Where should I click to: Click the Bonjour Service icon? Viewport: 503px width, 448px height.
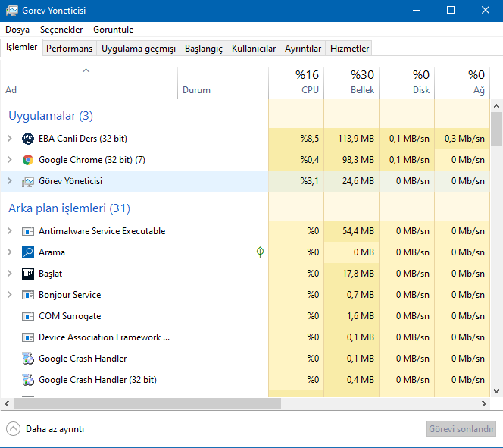(28, 295)
